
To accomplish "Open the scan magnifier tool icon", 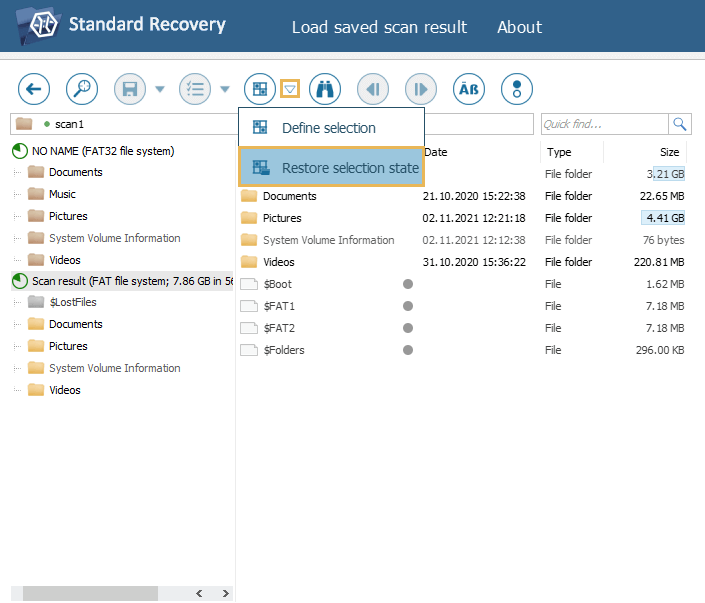I will tap(82, 89).
